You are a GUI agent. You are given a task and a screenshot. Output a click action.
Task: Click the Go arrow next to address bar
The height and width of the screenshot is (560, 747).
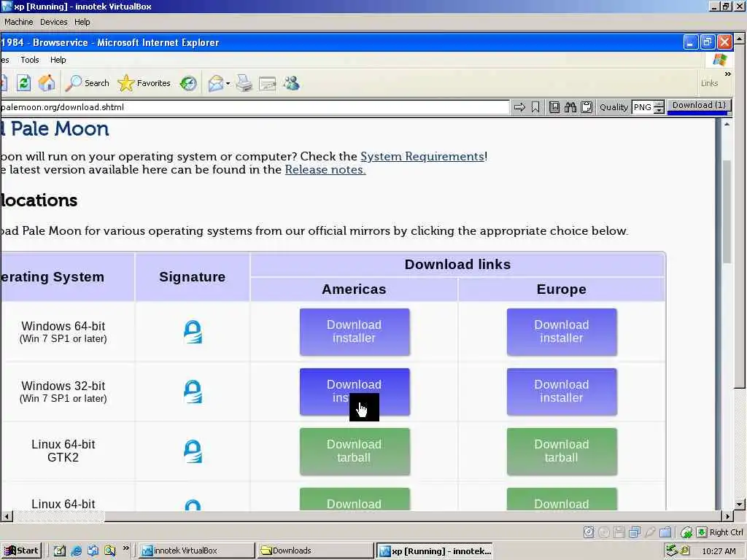point(519,107)
